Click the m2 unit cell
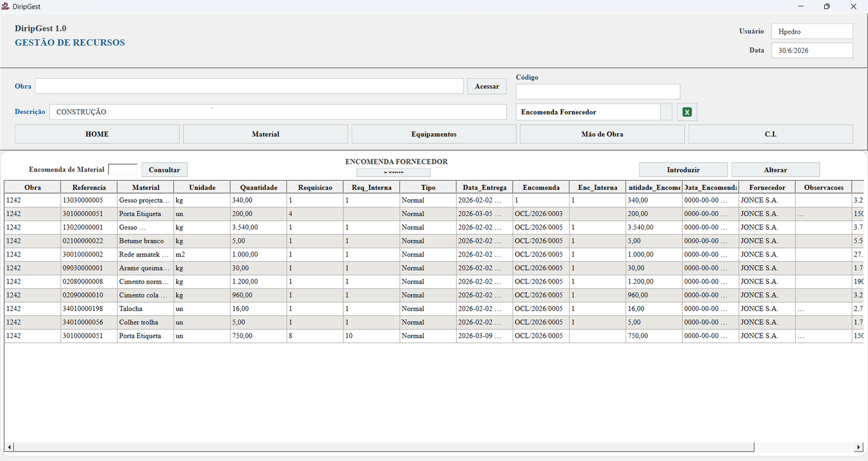868x461 pixels. (202, 254)
